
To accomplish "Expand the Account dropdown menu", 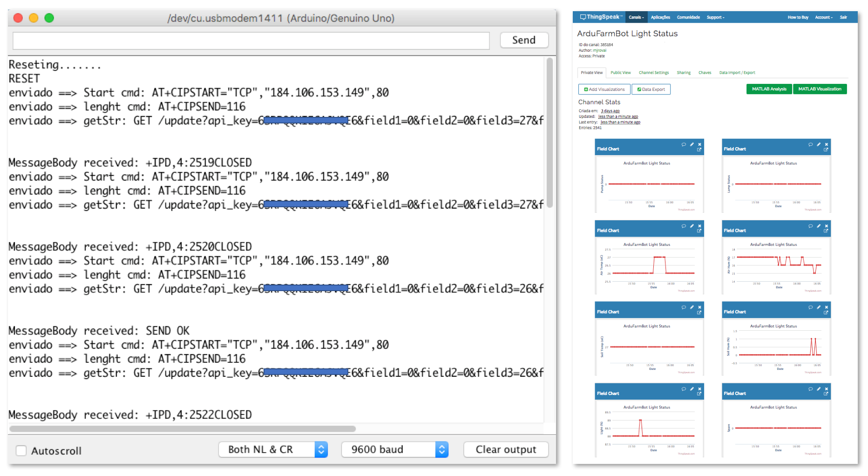I will point(824,17).
